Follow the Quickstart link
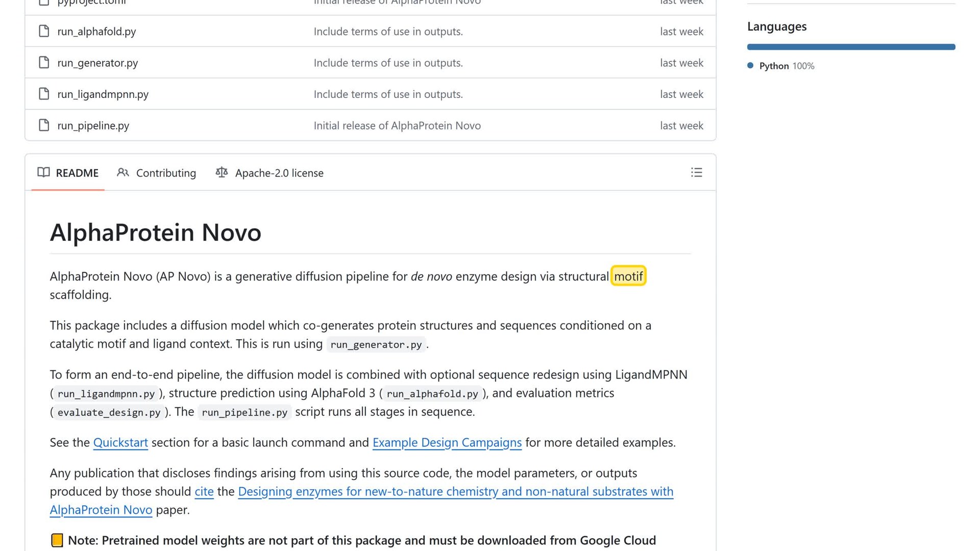 (120, 442)
